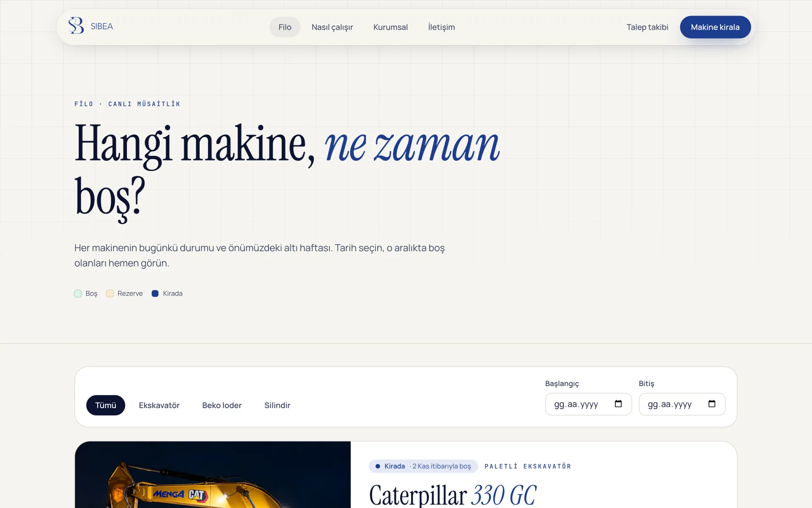This screenshot has height=508, width=812.
Task: Open calendar picker in Başlangıç date field
Action: [618, 404]
